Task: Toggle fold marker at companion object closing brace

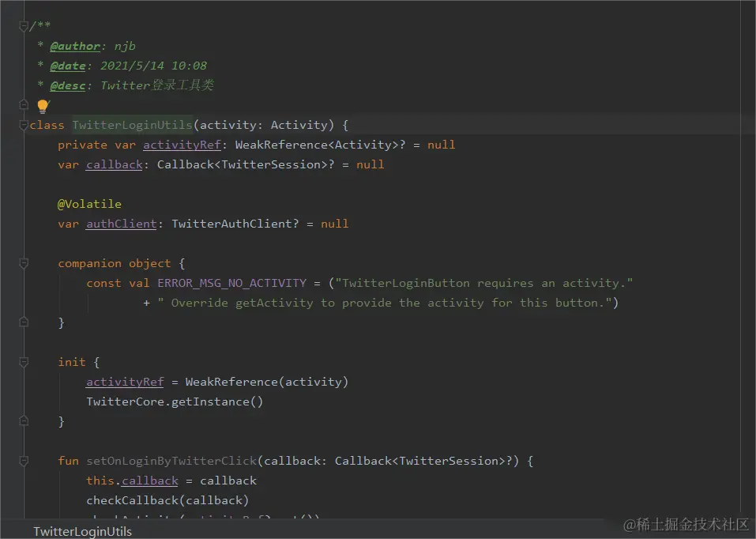Action: [x=23, y=322]
